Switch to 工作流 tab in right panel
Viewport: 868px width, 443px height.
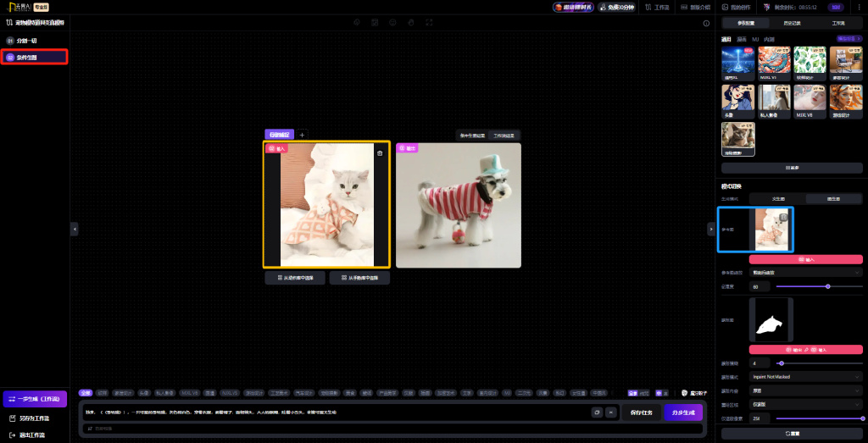[x=838, y=23]
